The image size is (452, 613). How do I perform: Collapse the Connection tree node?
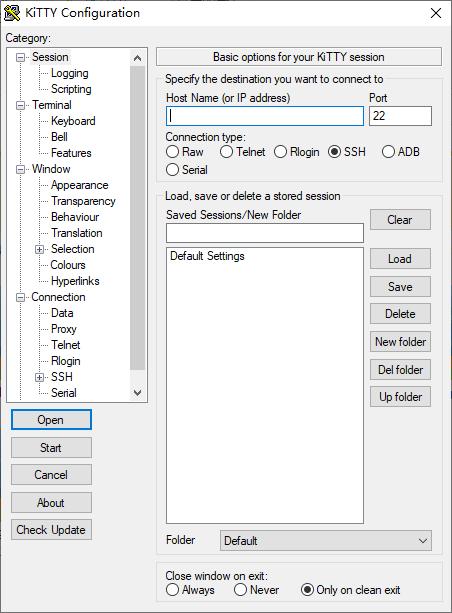click(20, 298)
